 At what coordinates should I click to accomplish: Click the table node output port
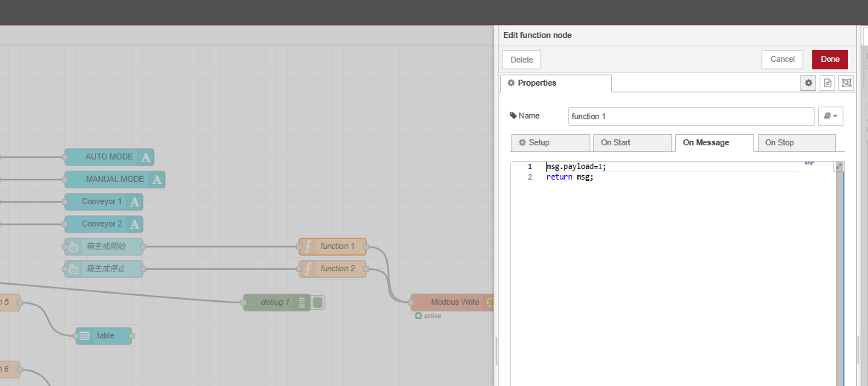pos(132,335)
